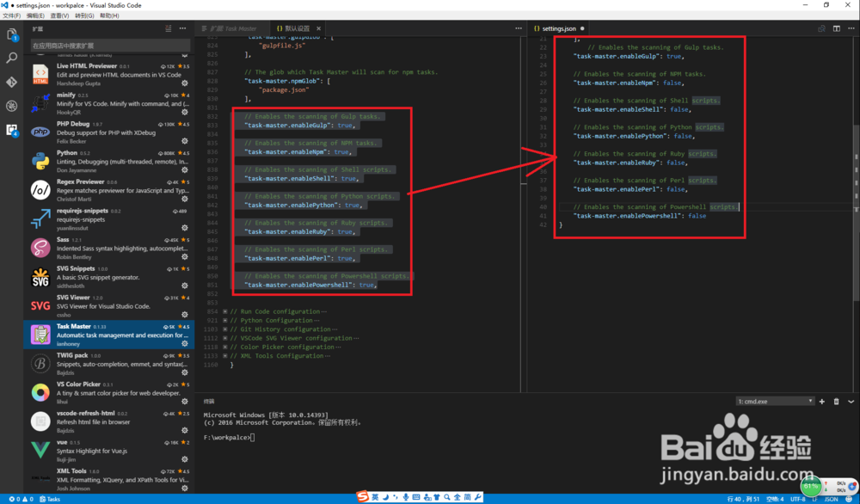Click the Tasks item in status bar
The height and width of the screenshot is (504, 860).
point(50,499)
